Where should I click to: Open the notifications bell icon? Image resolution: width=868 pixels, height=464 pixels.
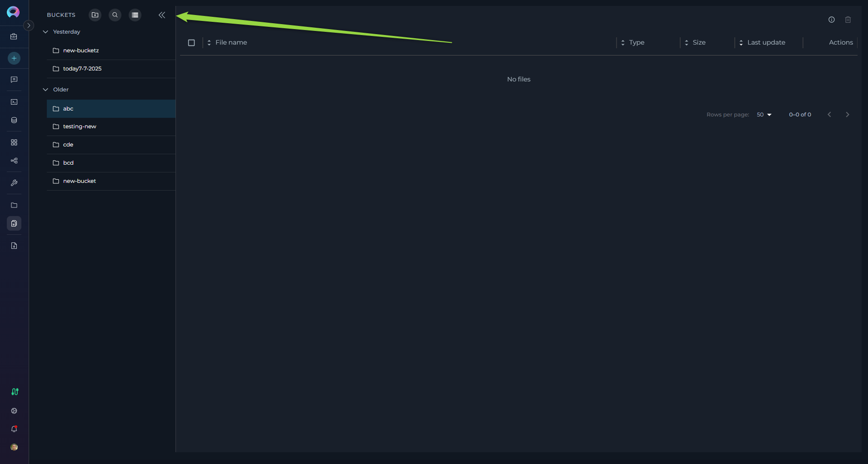pyautogui.click(x=14, y=429)
